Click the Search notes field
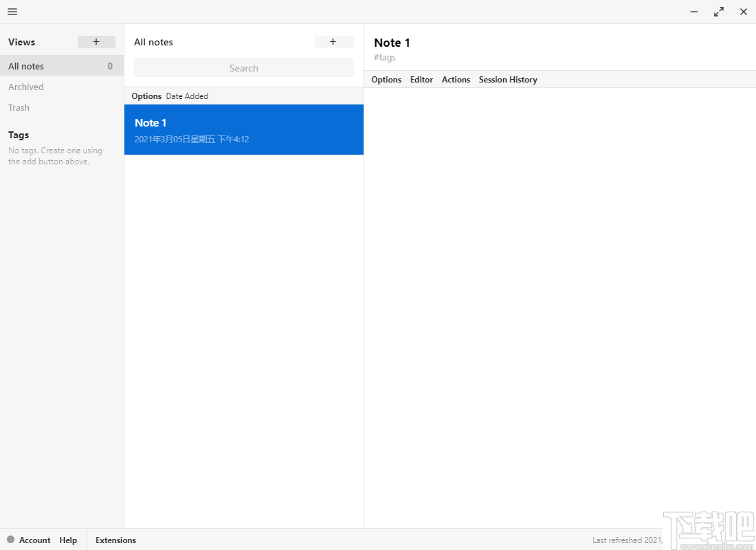 [244, 67]
